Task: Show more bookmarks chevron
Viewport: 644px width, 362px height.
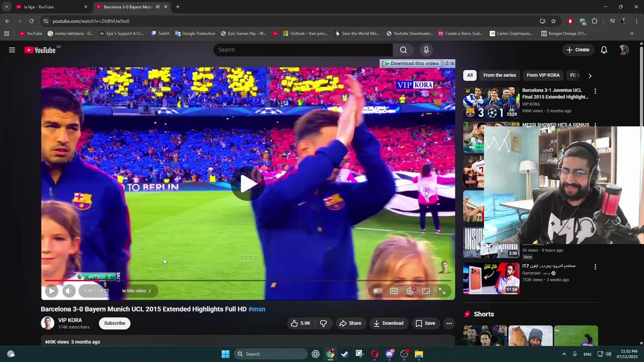Action: (632, 34)
